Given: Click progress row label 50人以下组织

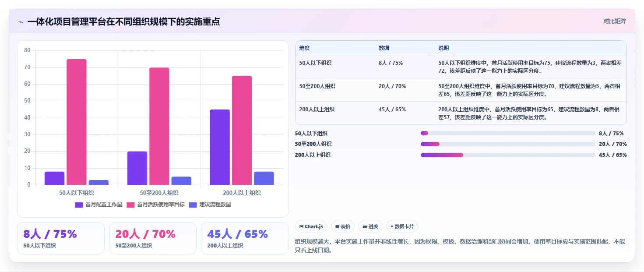Looking at the screenshot, I should pos(311,134).
